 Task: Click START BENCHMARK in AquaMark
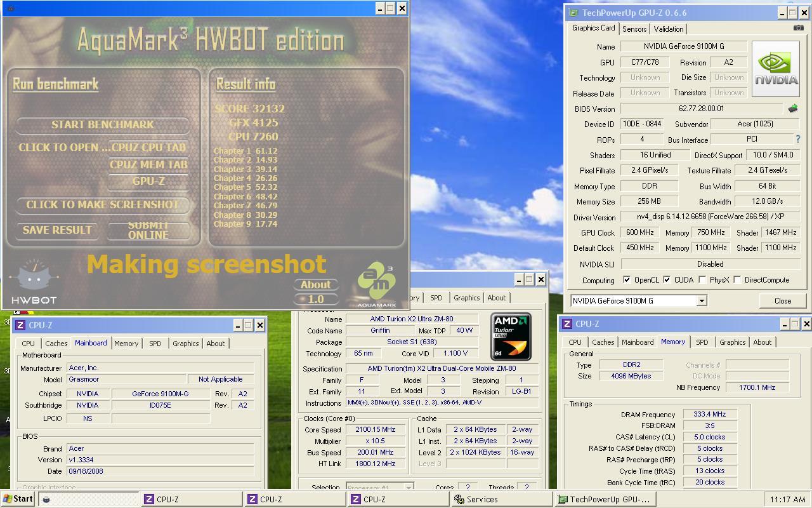103,125
